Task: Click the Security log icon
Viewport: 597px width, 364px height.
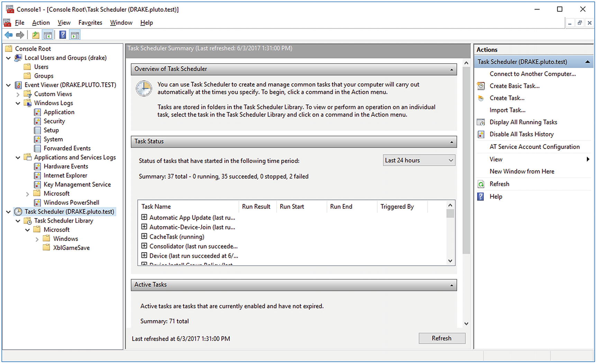Action: 37,121
